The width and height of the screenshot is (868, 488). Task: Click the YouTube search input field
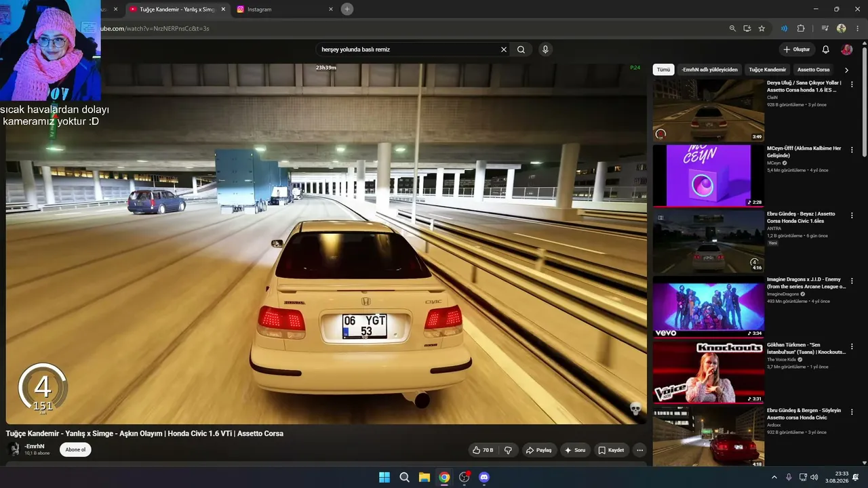pyautogui.click(x=409, y=49)
